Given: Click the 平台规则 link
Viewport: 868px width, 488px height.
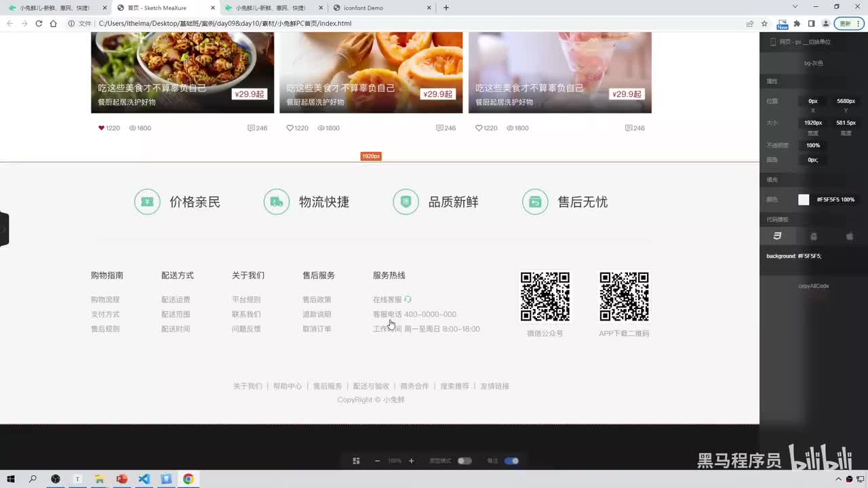Looking at the screenshot, I should [246, 300].
